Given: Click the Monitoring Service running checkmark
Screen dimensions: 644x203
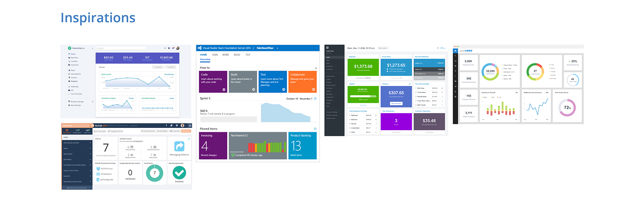Looking at the screenshot, I should pyautogui.click(x=179, y=173).
